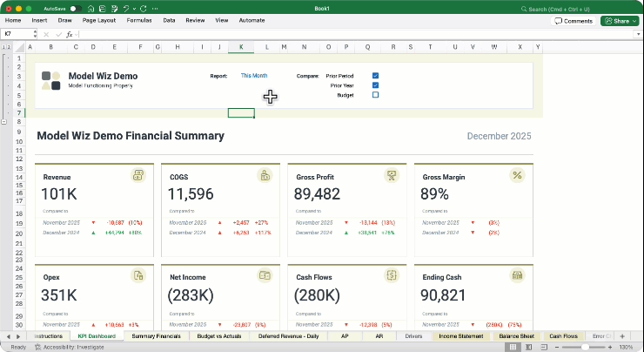Switch to Page Layout view in status bar

point(528,346)
